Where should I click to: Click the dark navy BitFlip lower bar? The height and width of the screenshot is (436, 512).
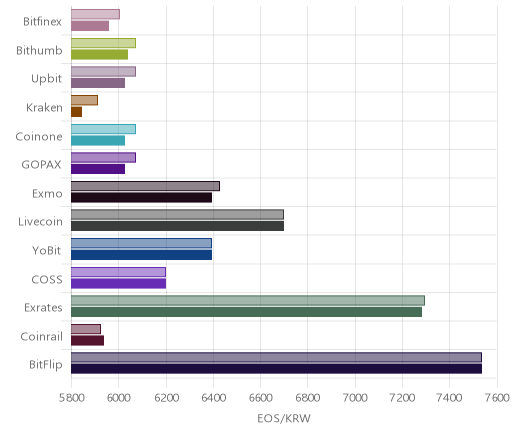[x=276, y=369]
